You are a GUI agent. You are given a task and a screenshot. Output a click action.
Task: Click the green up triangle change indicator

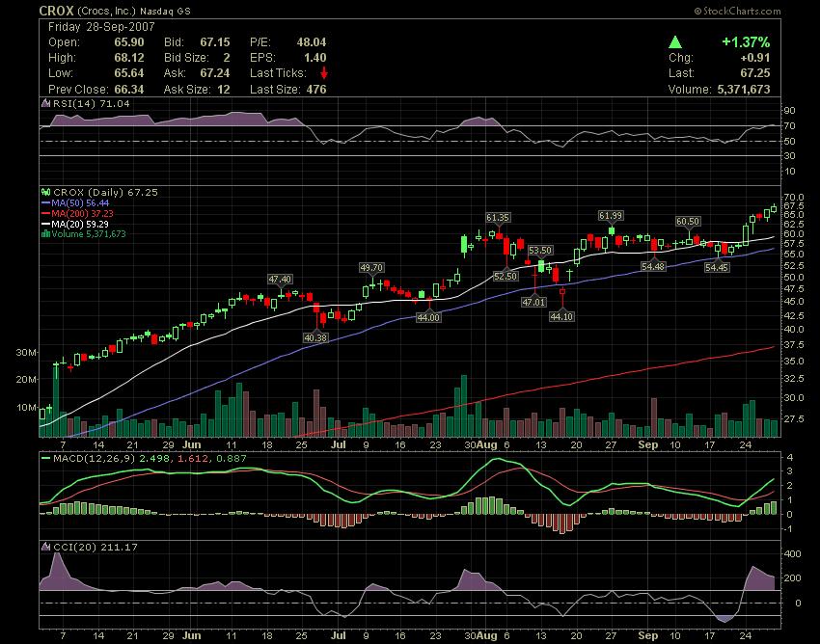tap(675, 41)
